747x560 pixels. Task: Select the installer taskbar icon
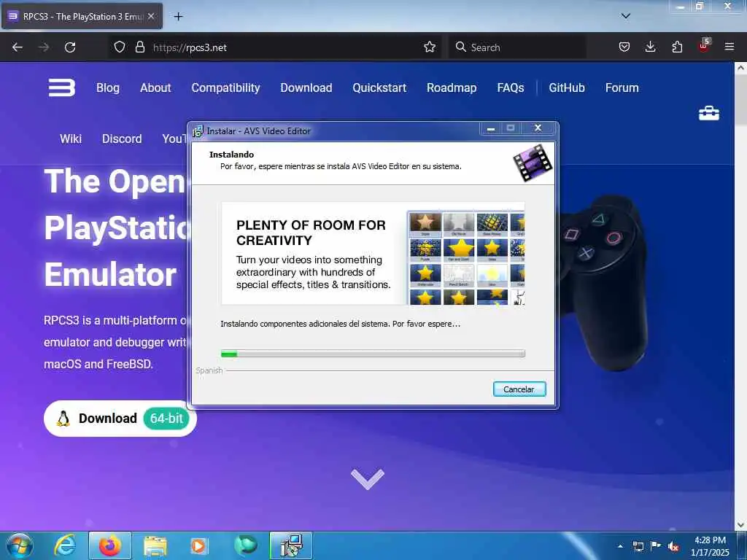coord(291,545)
